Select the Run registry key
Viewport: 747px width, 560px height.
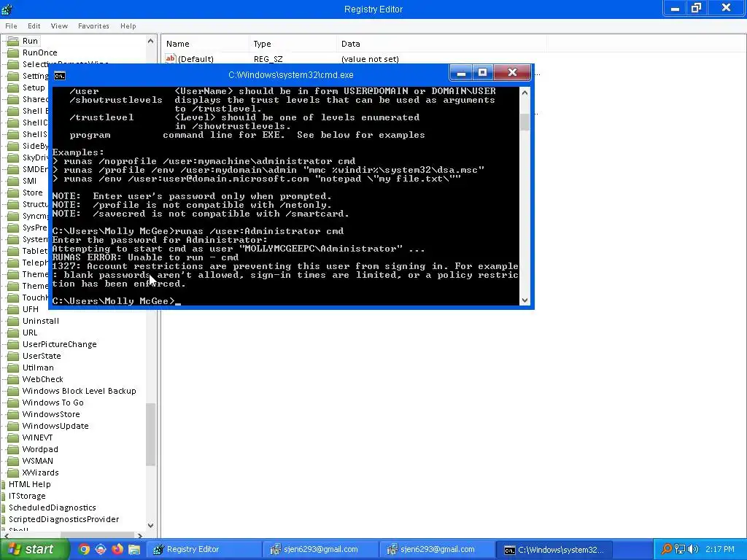[x=30, y=41]
